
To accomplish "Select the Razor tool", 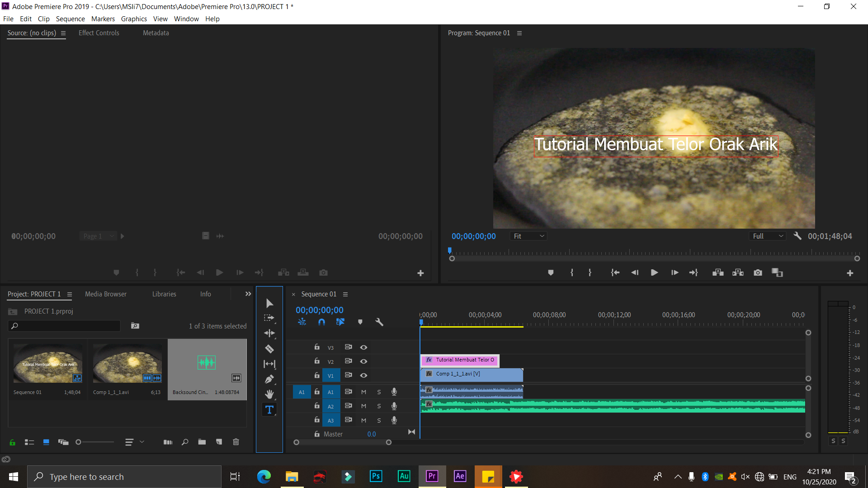I will tap(269, 349).
